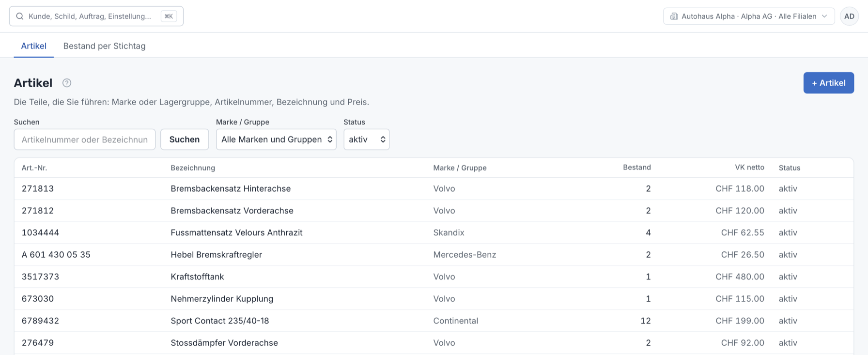Select Stossdämpfer Vorderachse row
The image size is (868, 355).
point(434,343)
